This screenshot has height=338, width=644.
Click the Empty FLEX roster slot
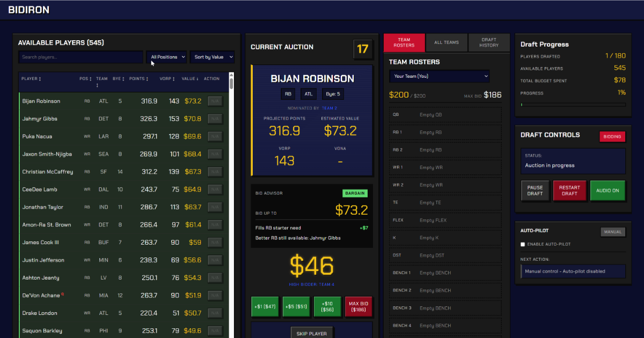click(445, 220)
